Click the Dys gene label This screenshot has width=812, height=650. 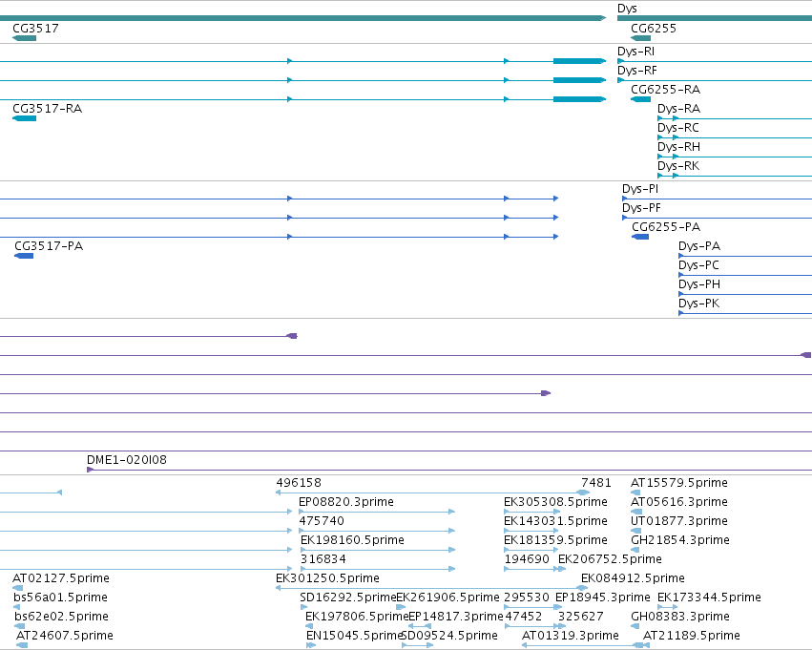tap(627, 9)
